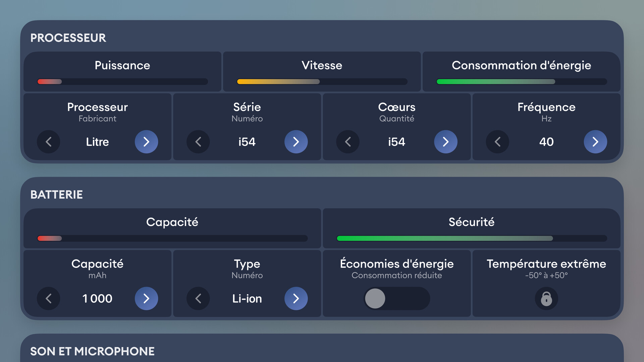
Task: Increase Capacité mAh with right arrow
Action: (x=146, y=298)
